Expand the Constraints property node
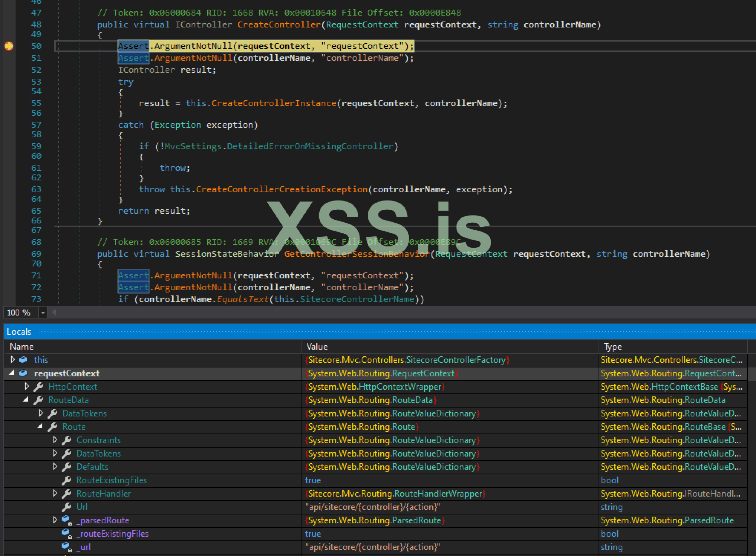This screenshot has width=756, height=556. 55,440
